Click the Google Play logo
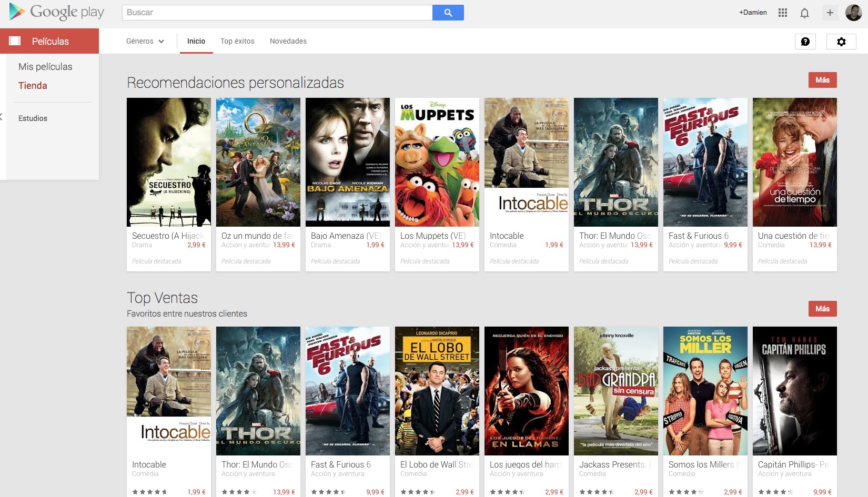This screenshot has height=497, width=868. (57, 12)
